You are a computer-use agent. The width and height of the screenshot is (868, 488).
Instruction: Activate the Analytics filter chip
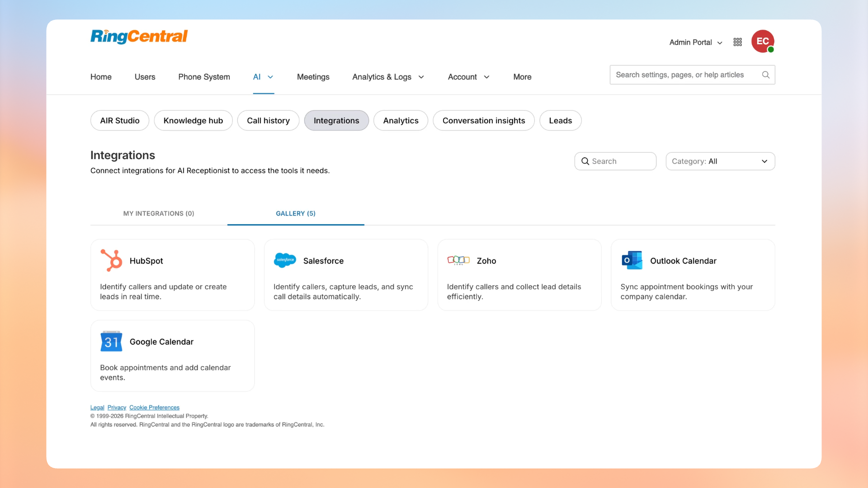[401, 120]
